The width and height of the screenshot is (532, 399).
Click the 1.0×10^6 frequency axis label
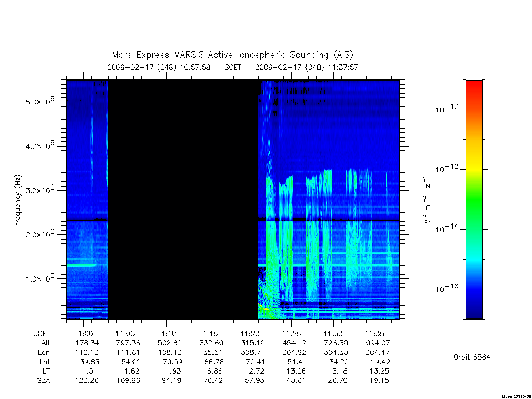(x=40, y=278)
